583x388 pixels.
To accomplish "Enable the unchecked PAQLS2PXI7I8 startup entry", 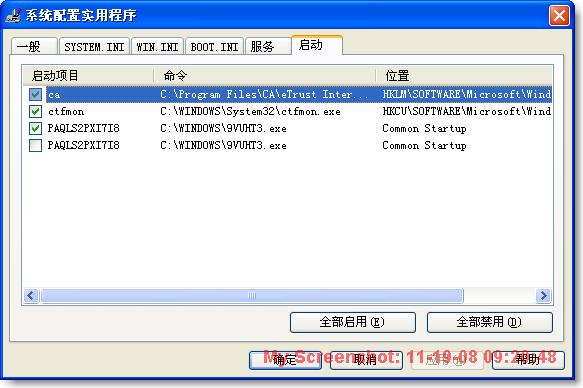I will click(35, 145).
